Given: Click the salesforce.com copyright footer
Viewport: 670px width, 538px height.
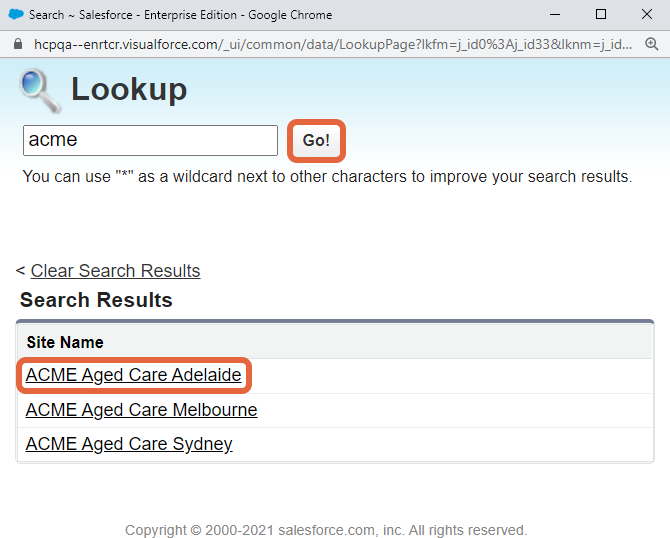Looking at the screenshot, I should 326,530.
